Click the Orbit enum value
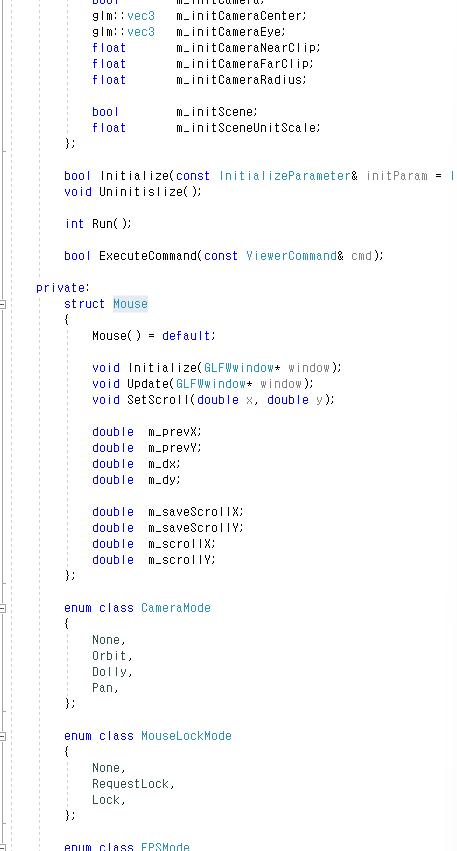457x851 pixels. point(110,656)
